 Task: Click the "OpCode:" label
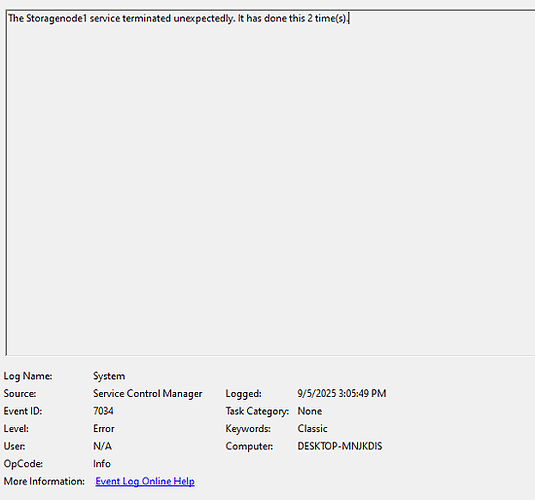pos(23,464)
